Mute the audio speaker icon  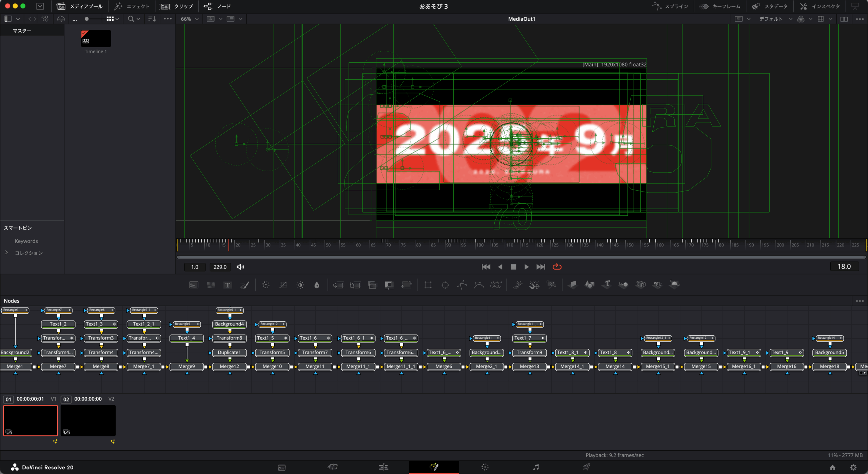[x=240, y=267]
